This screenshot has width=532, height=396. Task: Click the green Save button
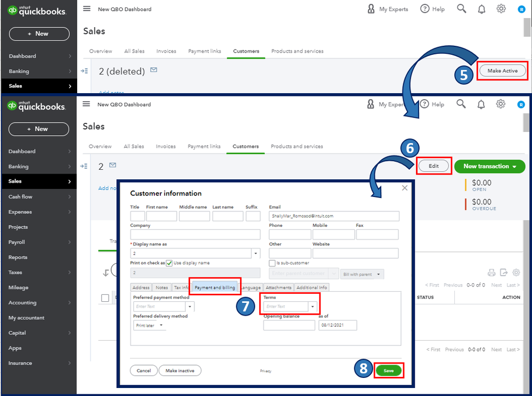pos(388,370)
